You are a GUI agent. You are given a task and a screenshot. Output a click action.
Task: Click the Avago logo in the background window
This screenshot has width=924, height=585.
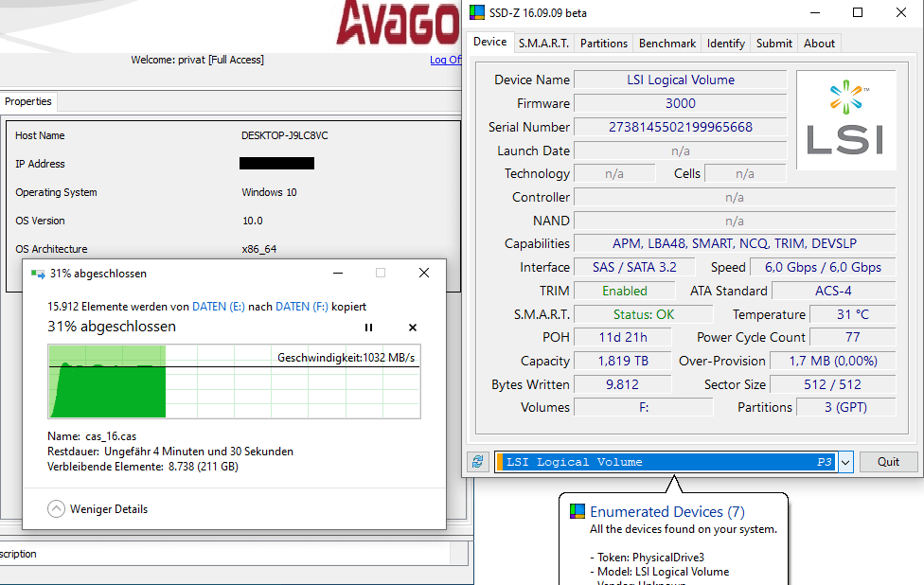point(399,23)
